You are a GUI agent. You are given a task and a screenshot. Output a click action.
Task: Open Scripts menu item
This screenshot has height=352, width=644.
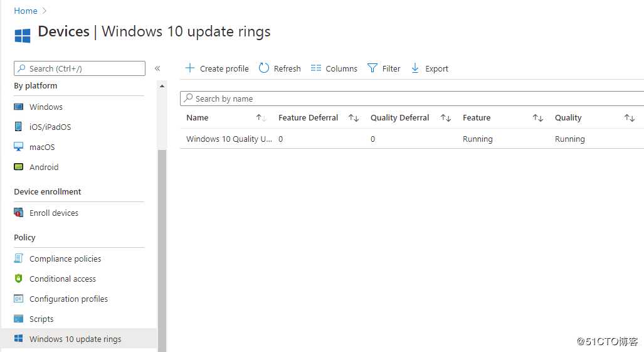[41, 319]
